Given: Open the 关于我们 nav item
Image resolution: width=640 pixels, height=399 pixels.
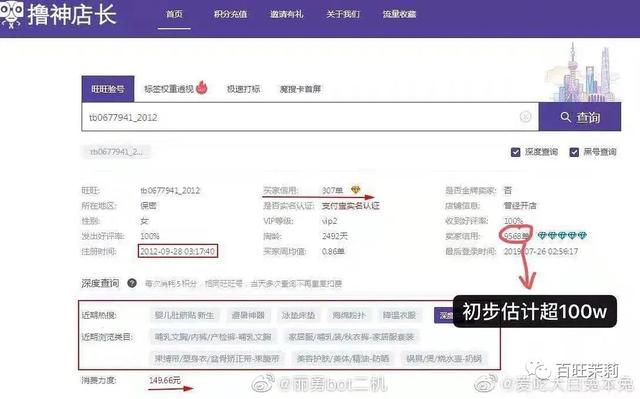Looking at the screenshot, I should point(343,14).
